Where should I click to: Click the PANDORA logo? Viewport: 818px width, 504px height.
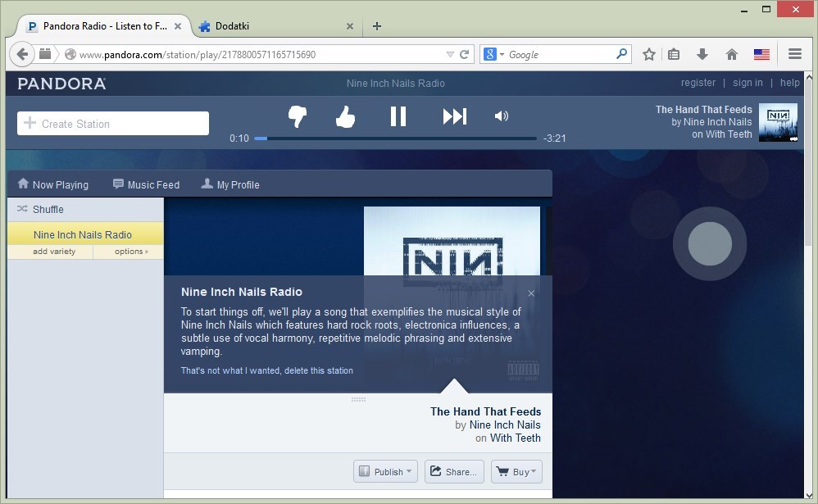61,84
